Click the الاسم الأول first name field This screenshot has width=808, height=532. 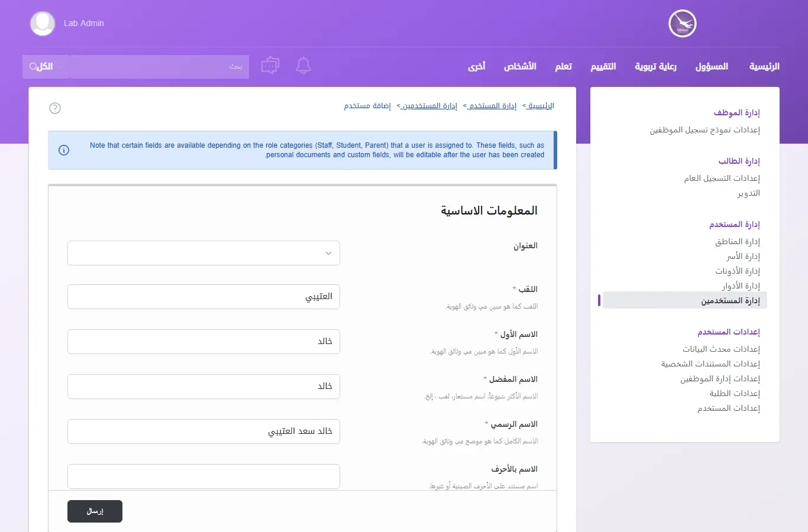[x=203, y=342]
